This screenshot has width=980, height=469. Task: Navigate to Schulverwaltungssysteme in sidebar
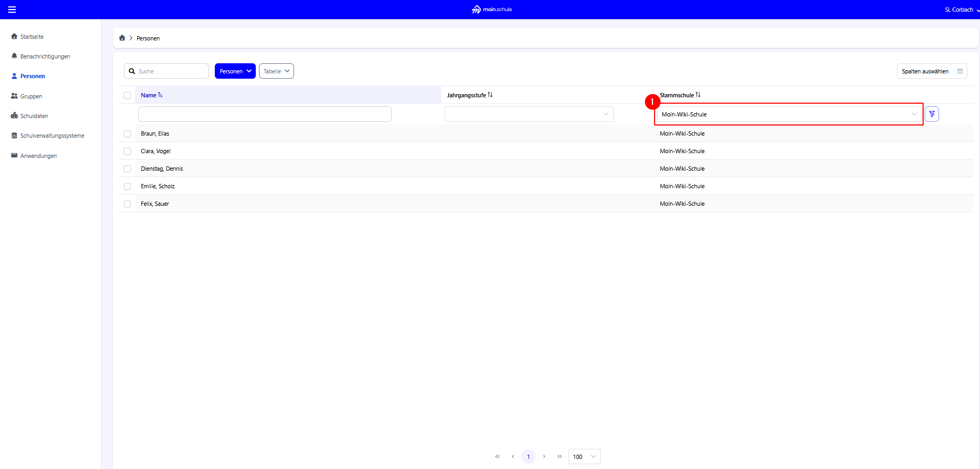pos(52,136)
